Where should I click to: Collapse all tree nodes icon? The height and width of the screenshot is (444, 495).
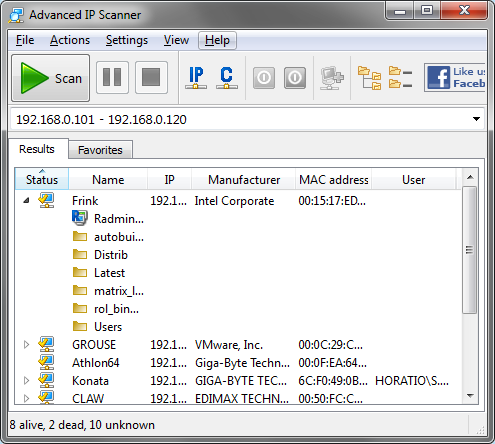pos(400,77)
